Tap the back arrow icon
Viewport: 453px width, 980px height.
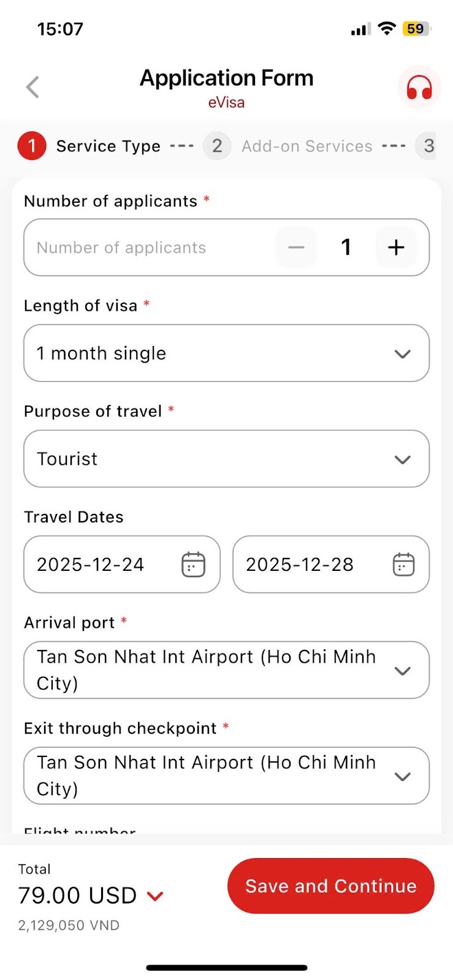coord(33,87)
